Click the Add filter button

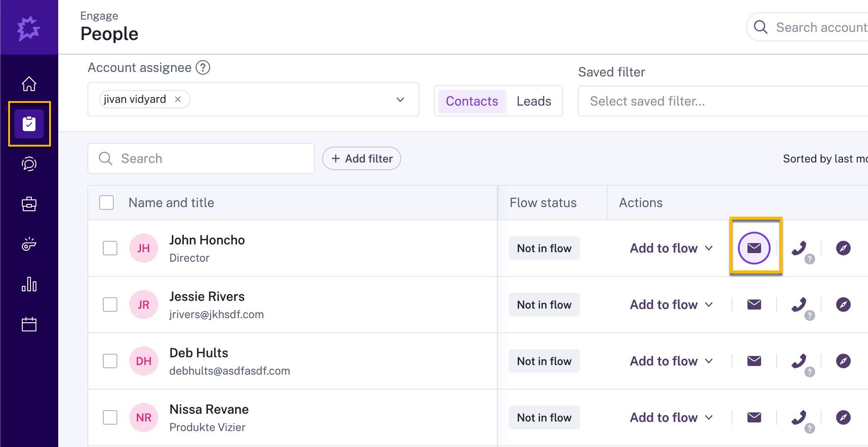[362, 158]
